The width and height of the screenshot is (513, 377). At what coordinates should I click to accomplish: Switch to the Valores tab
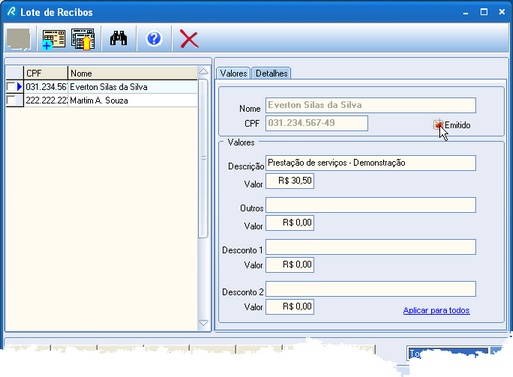pos(233,73)
